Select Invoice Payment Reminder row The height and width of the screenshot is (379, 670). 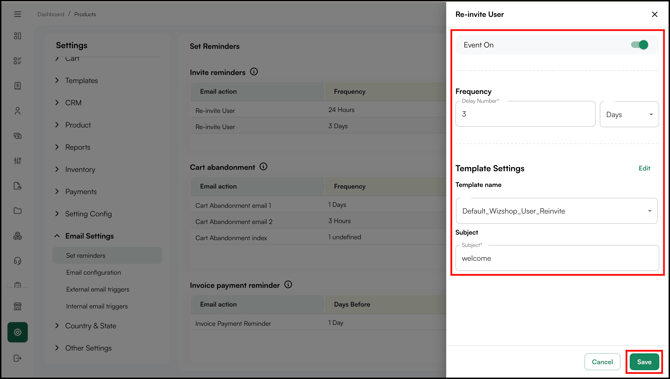pos(318,323)
